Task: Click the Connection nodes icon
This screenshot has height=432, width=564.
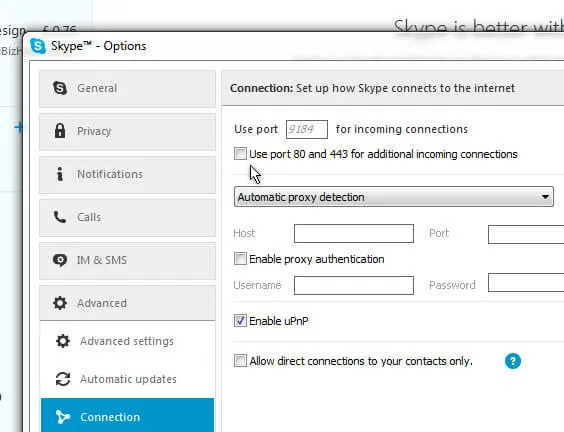Action: click(63, 417)
